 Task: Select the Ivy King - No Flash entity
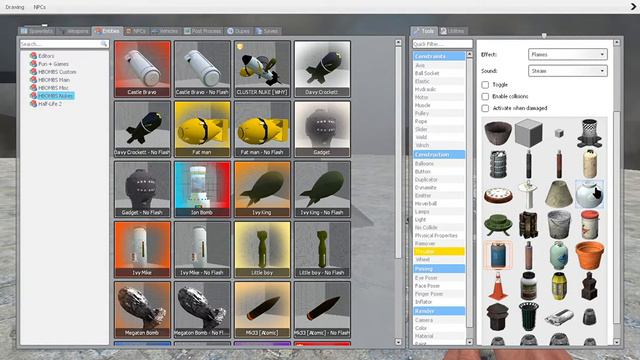322,189
